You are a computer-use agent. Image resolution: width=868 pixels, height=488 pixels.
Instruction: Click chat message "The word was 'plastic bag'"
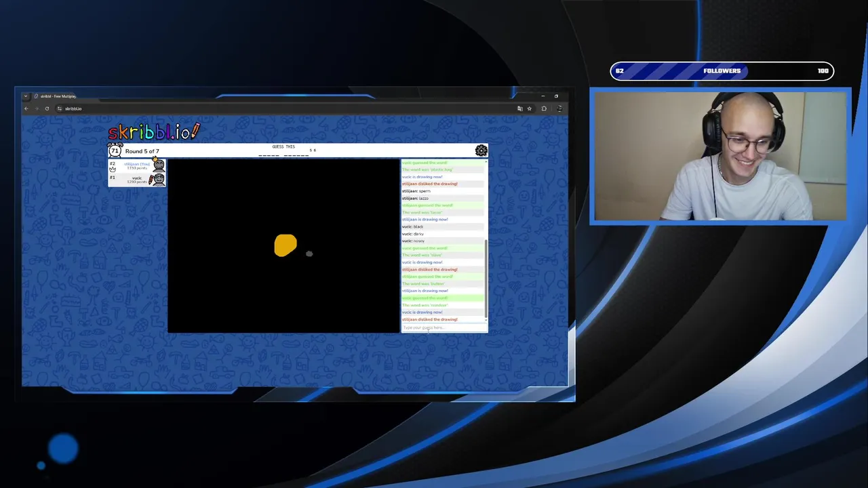coord(427,169)
